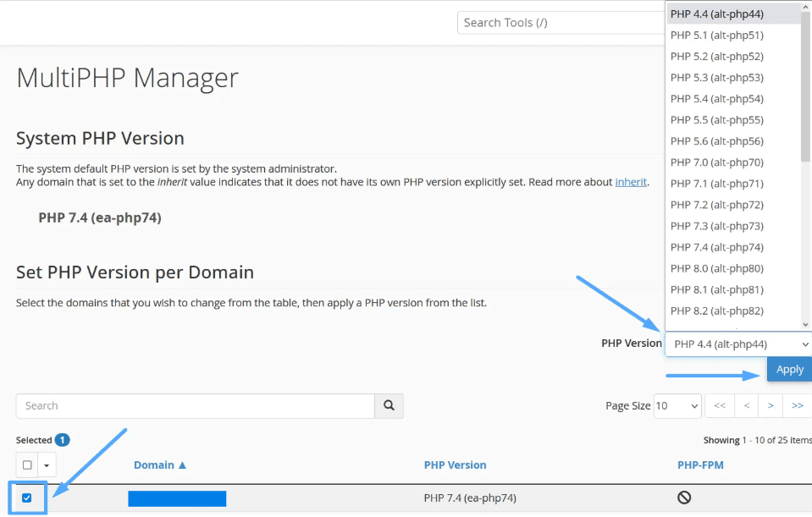Viewport: 812px width, 517px height.
Task: Click the magnifier search button
Action: pos(389,406)
